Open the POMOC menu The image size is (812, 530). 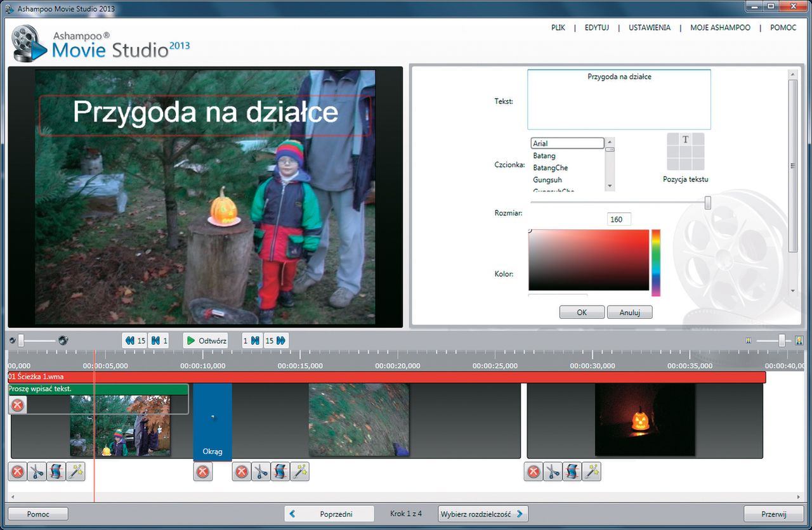point(783,28)
